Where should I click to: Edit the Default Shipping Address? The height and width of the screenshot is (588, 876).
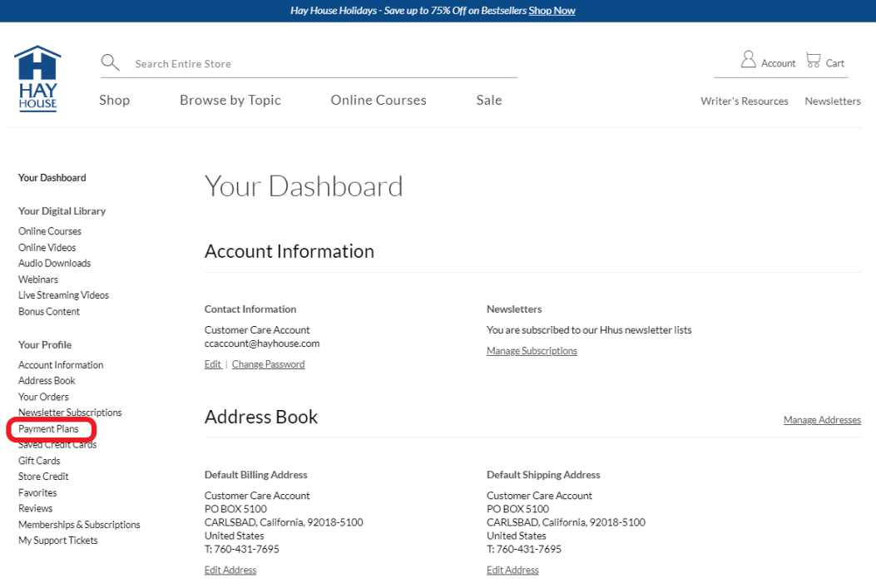coord(512,570)
